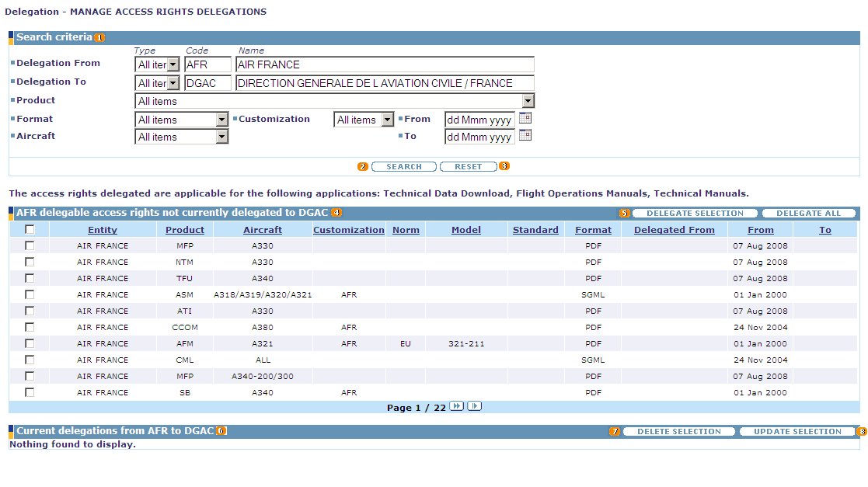868x487 pixels.
Task: Check the MFP A340-200/300 row checkbox
Action: tap(30, 376)
